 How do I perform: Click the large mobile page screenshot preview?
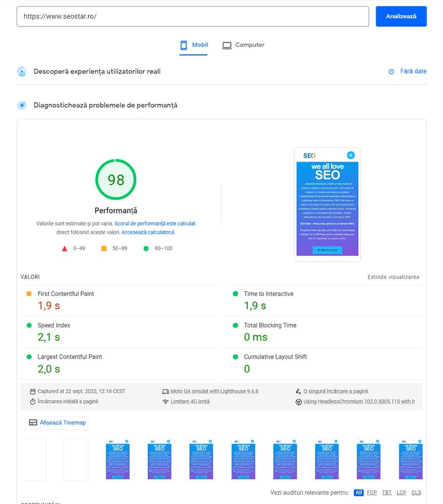[x=327, y=205]
